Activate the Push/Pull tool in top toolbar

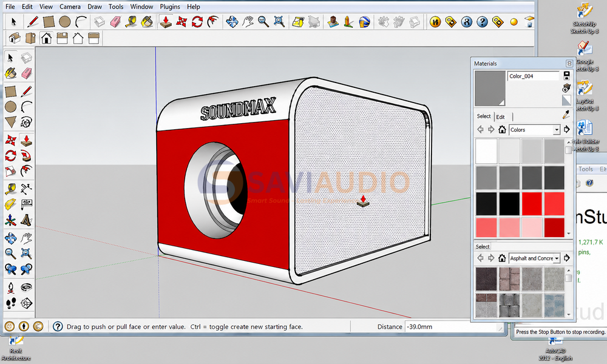pos(166,22)
